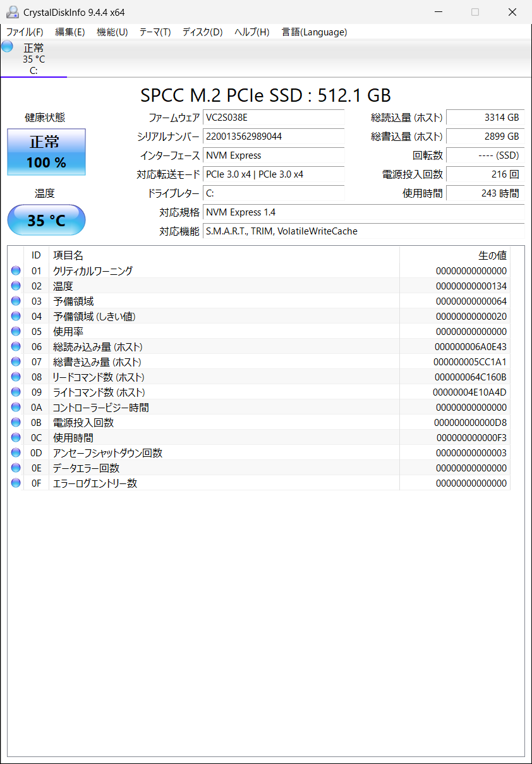This screenshot has height=764, width=532.
Task: Select the コントローラービジー時間 attribute name
Action: tap(101, 408)
